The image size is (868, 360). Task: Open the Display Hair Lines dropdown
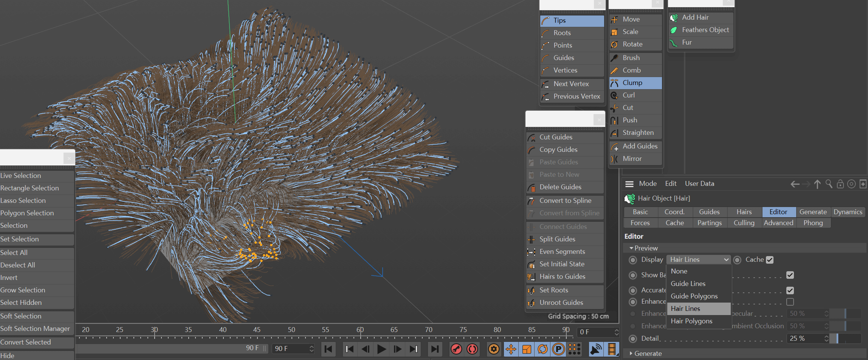(699, 260)
